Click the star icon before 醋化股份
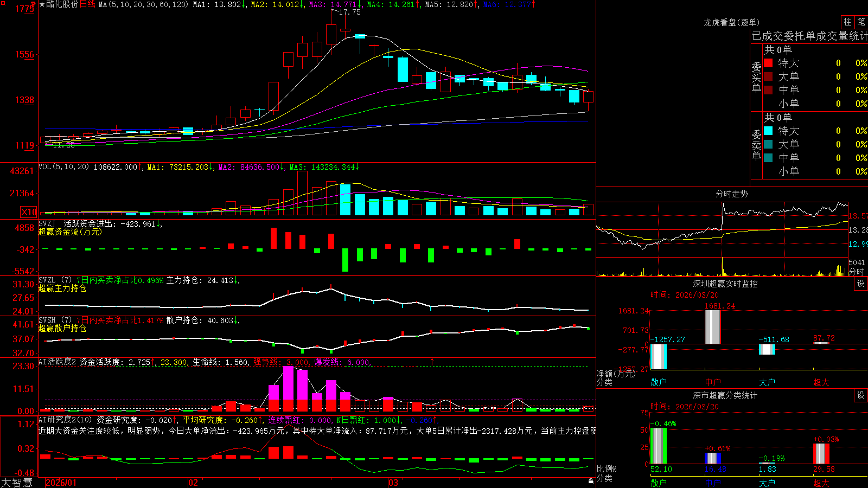 click(42, 4)
